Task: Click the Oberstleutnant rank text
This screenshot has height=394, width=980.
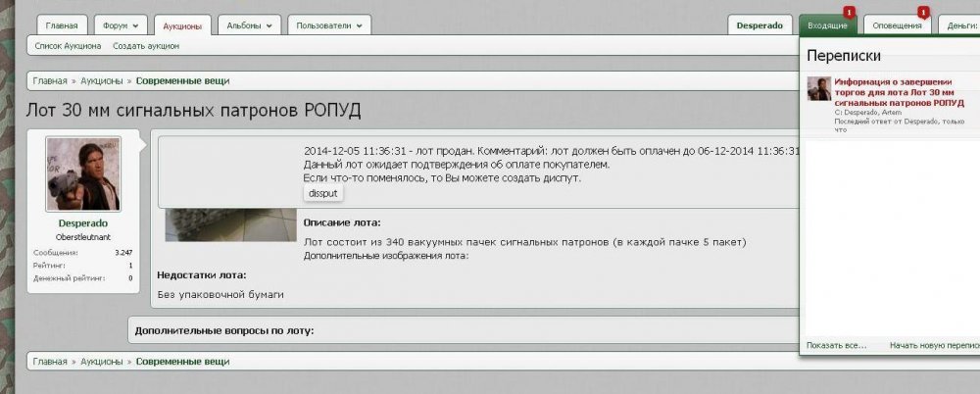Action: [83, 237]
